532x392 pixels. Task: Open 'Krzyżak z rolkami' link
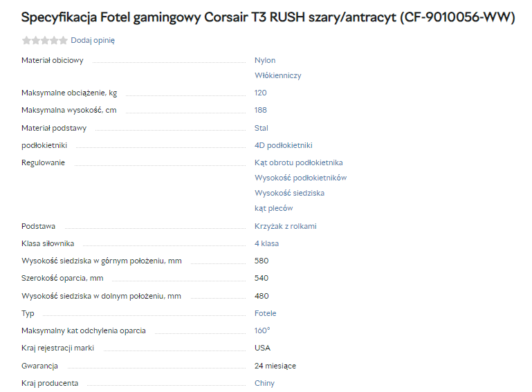tap(285, 226)
